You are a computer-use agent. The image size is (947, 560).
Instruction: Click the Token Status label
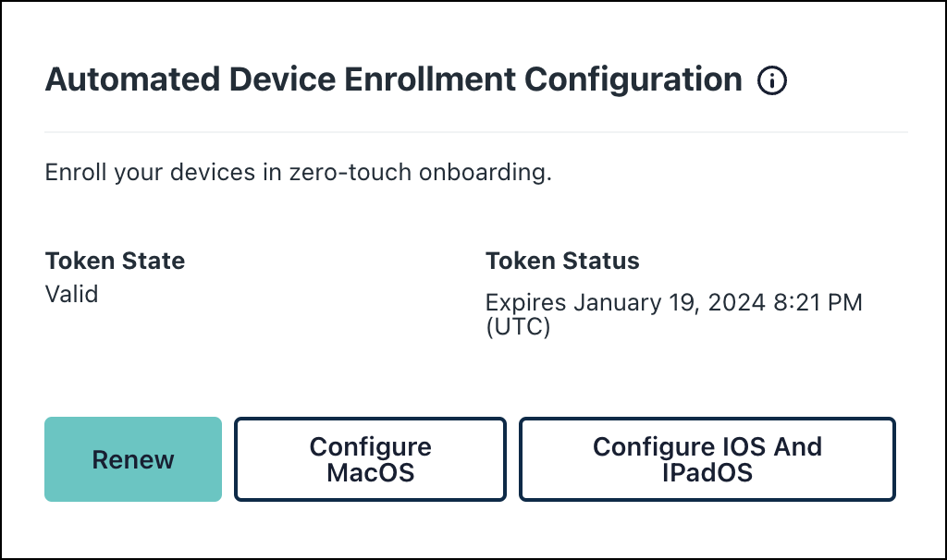562,261
